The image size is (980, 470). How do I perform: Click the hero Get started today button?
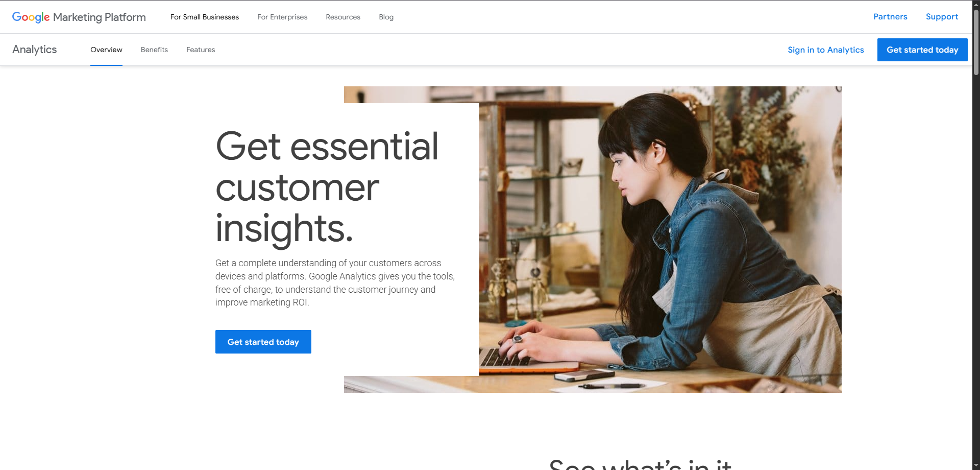pyautogui.click(x=263, y=342)
